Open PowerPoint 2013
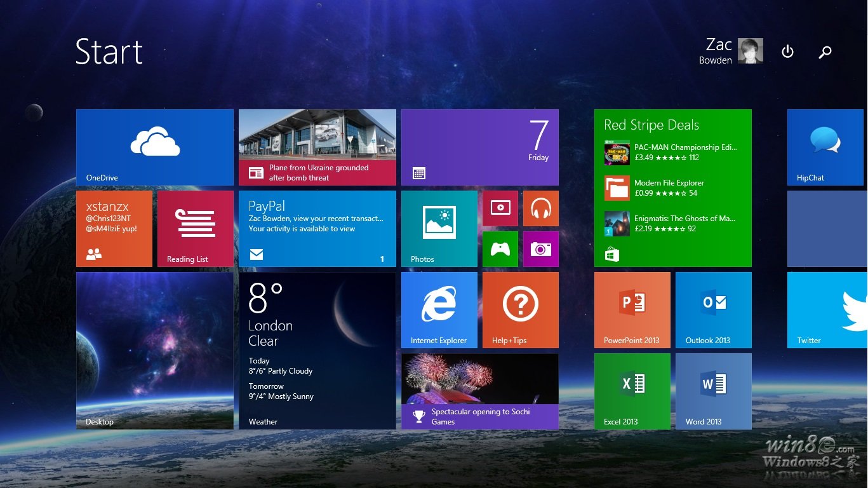This screenshot has width=868, height=488. (x=632, y=309)
